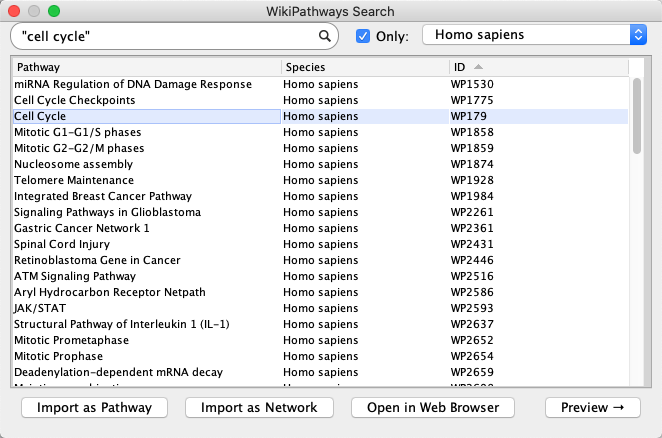Expand the Preview panel
This screenshot has height=438, width=662.
tap(592, 407)
